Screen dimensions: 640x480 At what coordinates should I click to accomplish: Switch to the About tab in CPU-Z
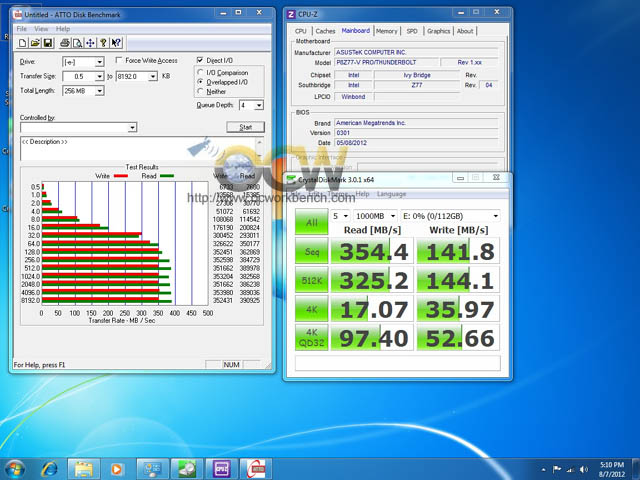click(465, 31)
